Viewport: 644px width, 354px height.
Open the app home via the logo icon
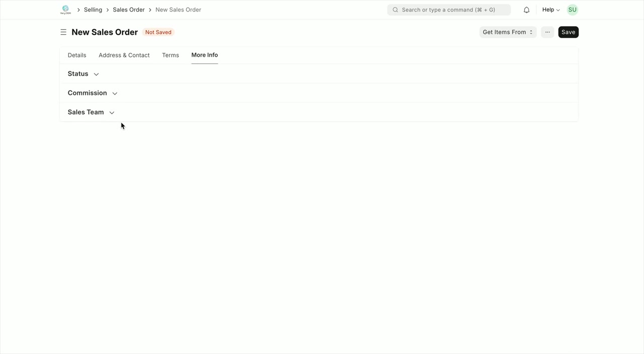pos(65,9)
